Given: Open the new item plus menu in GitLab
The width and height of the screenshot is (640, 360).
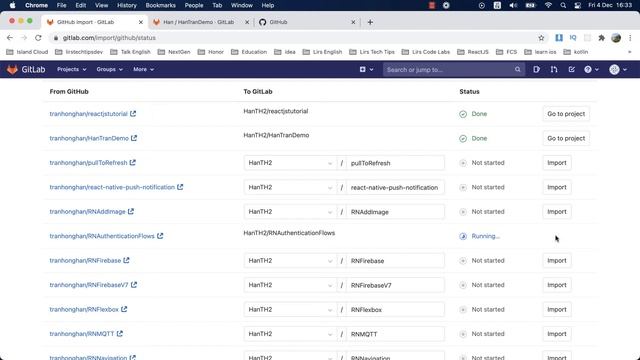Looking at the screenshot, I should pyautogui.click(x=366, y=70).
